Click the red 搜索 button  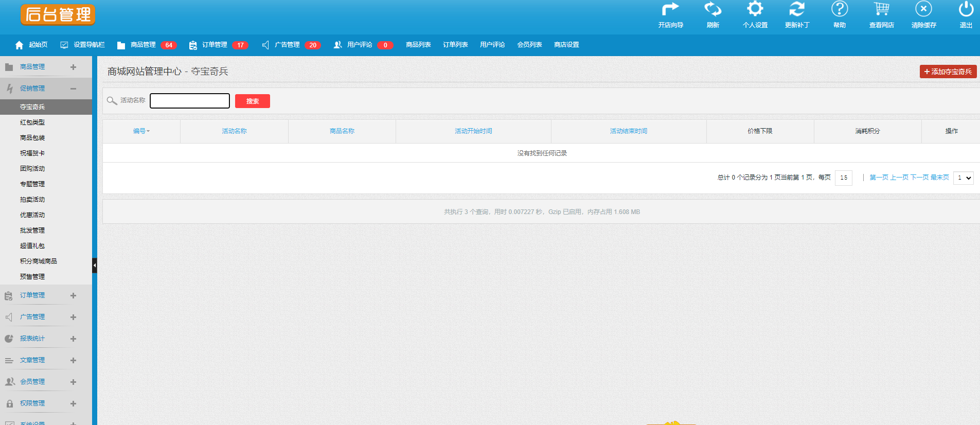pos(253,101)
